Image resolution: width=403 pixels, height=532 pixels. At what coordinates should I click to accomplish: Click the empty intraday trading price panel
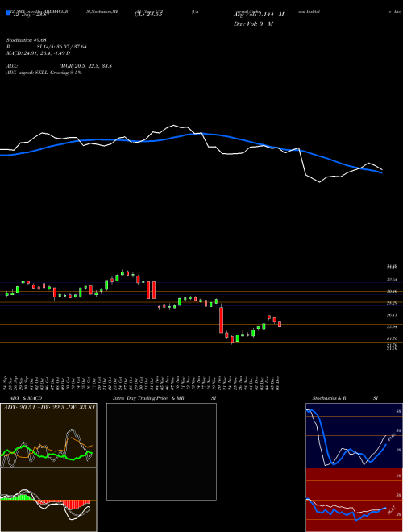coord(161,451)
